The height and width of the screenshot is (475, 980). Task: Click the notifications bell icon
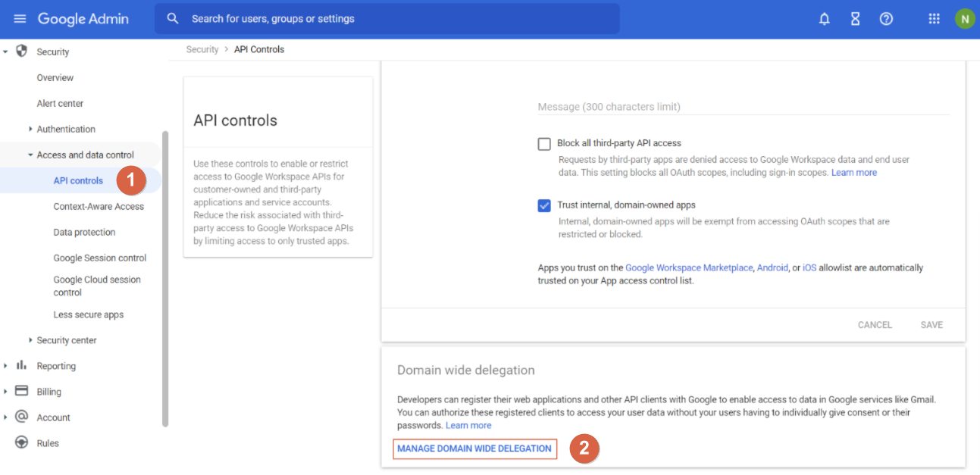825,19
